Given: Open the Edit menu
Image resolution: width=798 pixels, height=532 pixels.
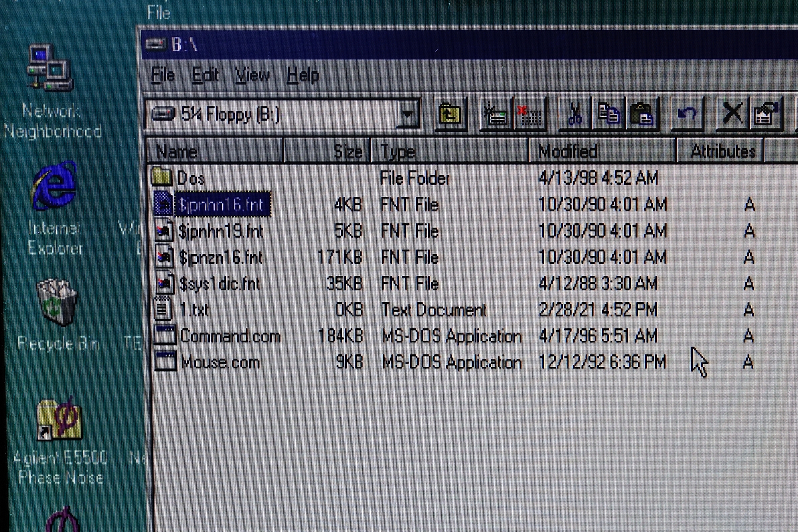Looking at the screenshot, I should (205, 75).
